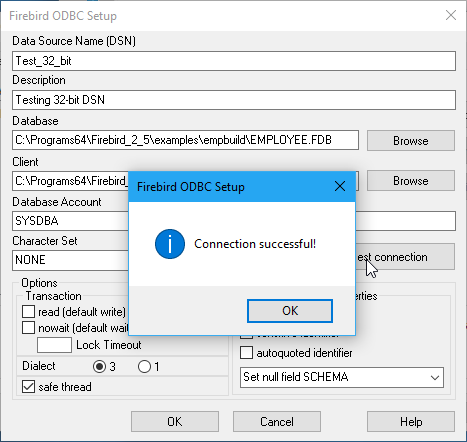Browse for the Database file
Viewport: 467px width, 442px height.
411,141
